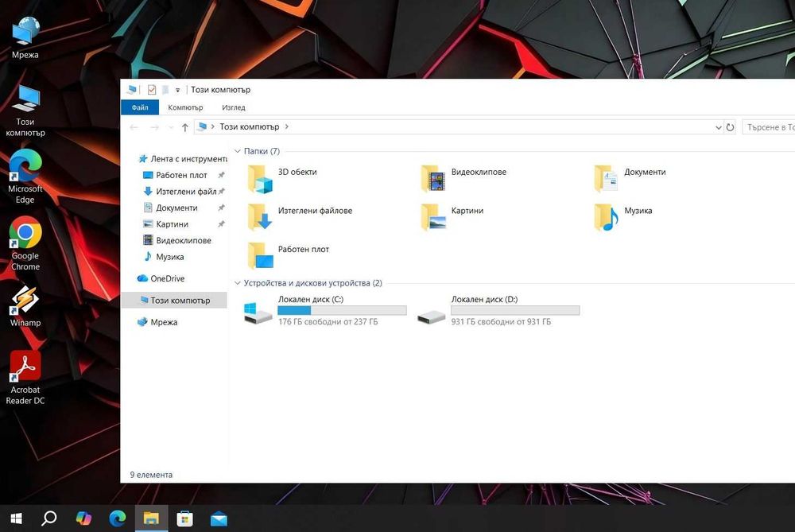
Task: Go up one level with the up arrow
Action: pos(185,127)
